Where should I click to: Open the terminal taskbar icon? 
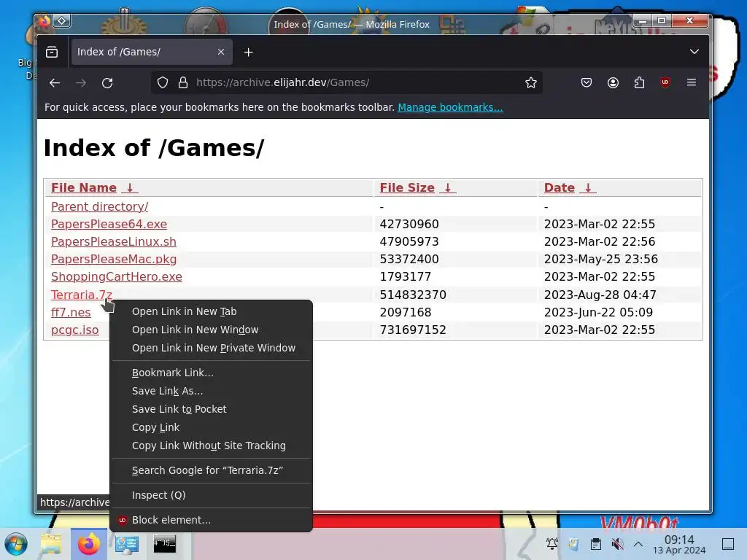(x=164, y=544)
